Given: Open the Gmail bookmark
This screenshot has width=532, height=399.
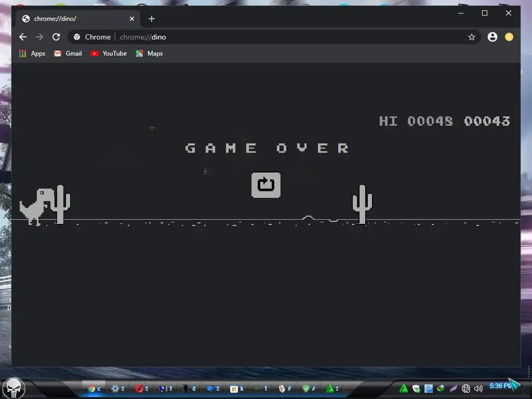Looking at the screenshot, I should (68, 54).
